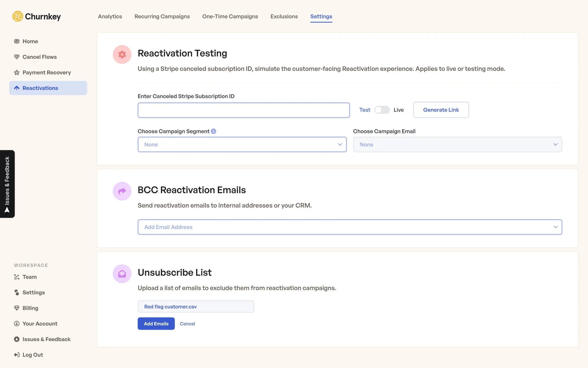This screenshot has width=588, height=368.
Task: Click the Churnkey logo icon
Action: pos(18,16)
